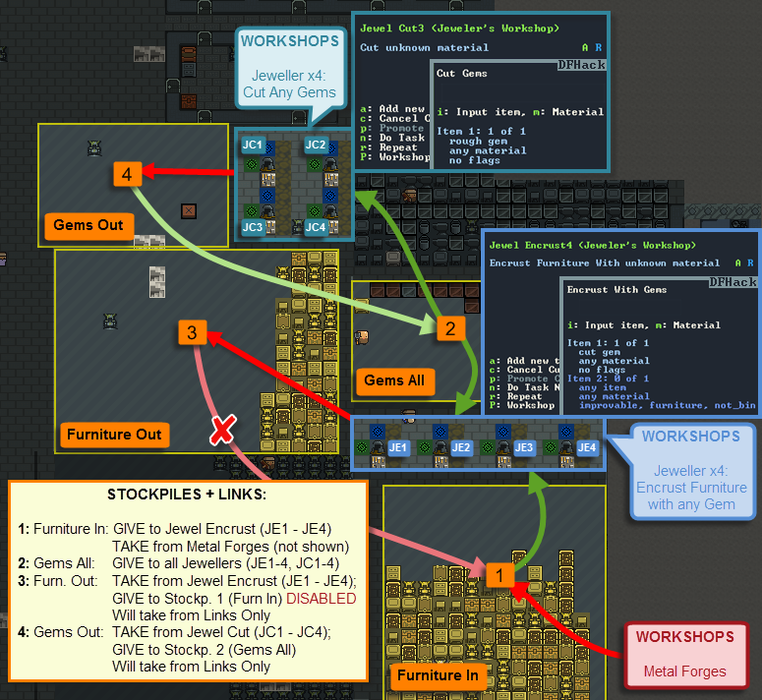Click 'a: Add new' in Jewel Cut3 menu

392,109
